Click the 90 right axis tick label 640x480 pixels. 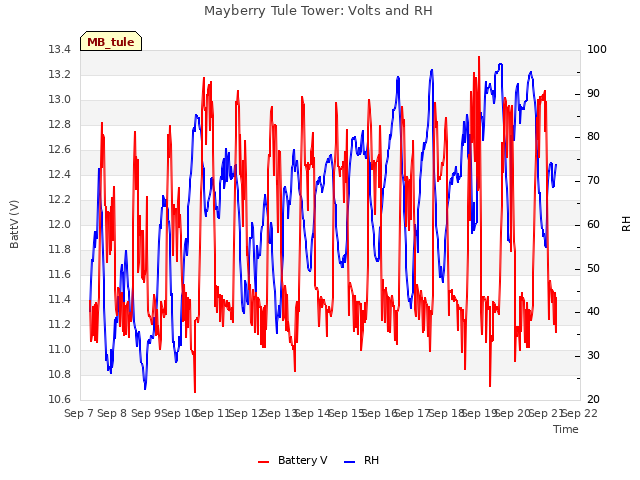point(593,93)
